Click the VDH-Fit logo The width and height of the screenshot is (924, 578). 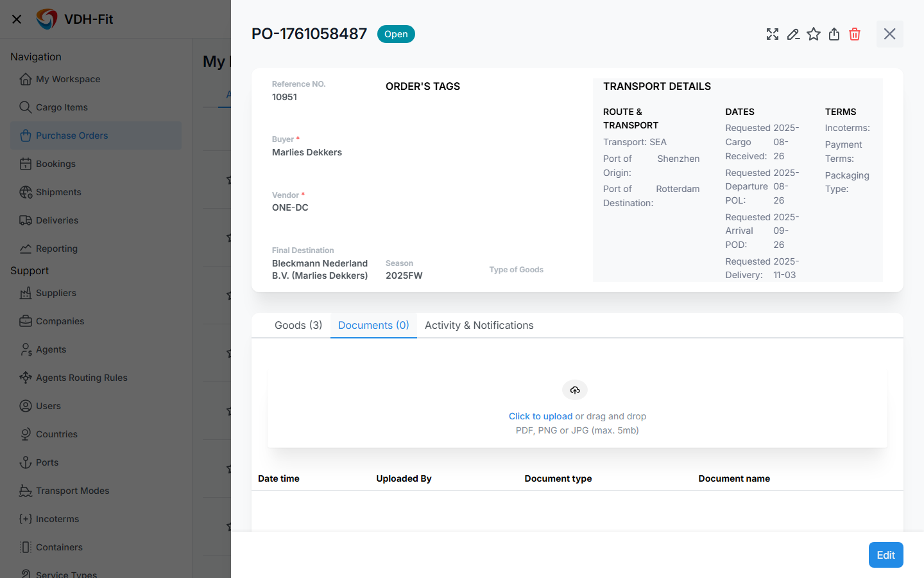point(46,19)
